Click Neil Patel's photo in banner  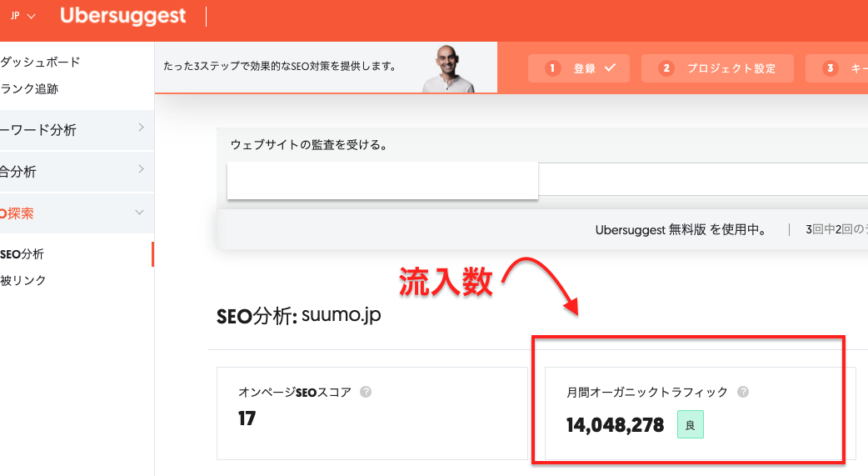coord(449,69)
